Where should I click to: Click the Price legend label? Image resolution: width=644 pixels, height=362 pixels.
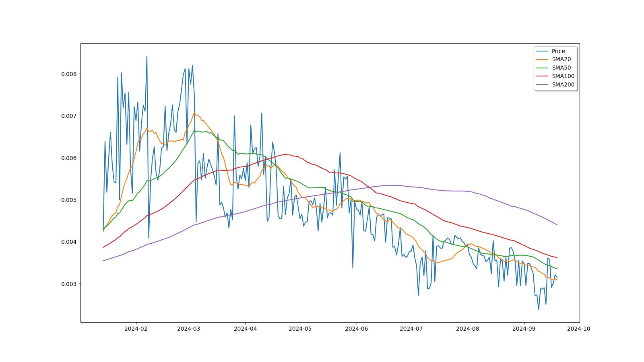tap(558, 51)
